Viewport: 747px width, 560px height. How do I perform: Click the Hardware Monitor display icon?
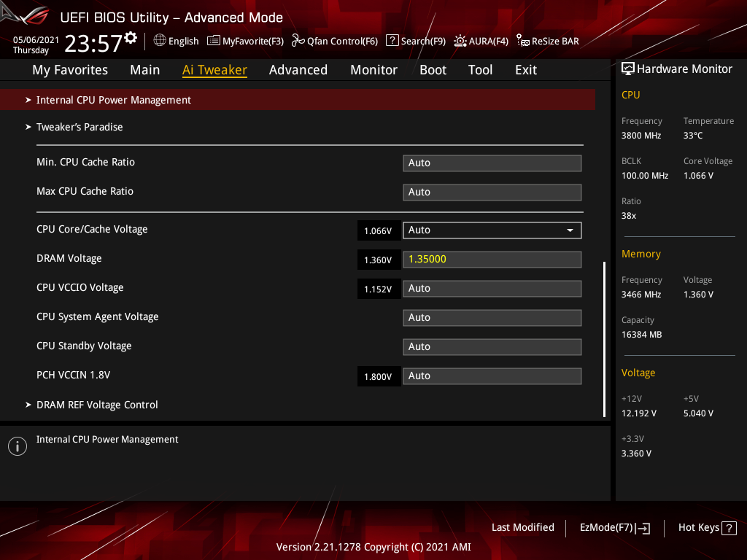[x=628, y=69]
